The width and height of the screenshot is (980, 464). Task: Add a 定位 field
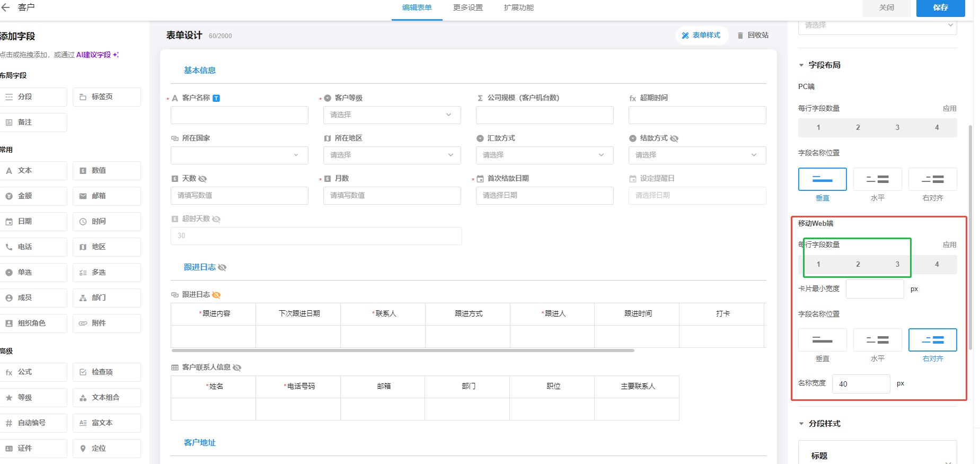(107, 449)
